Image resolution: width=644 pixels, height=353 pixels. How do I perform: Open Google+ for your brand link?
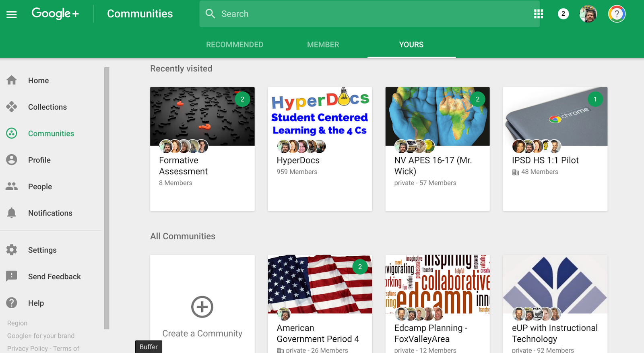[41, 336]
